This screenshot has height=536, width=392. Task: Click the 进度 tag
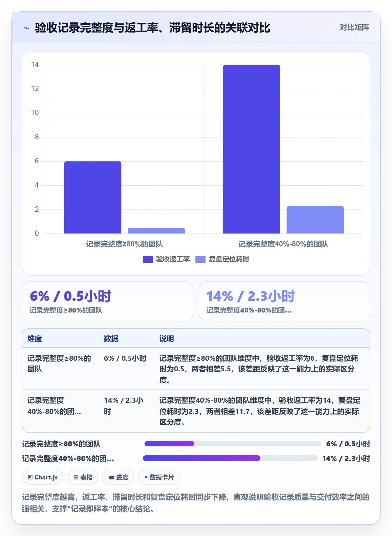pos(118,477)
